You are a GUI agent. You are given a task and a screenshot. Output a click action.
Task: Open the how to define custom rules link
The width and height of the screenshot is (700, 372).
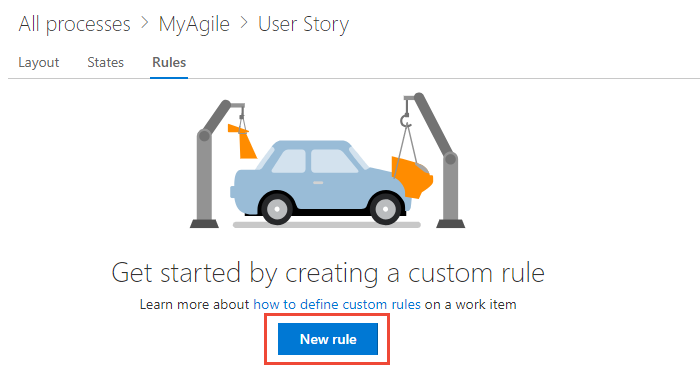click(x=337, y=305)
